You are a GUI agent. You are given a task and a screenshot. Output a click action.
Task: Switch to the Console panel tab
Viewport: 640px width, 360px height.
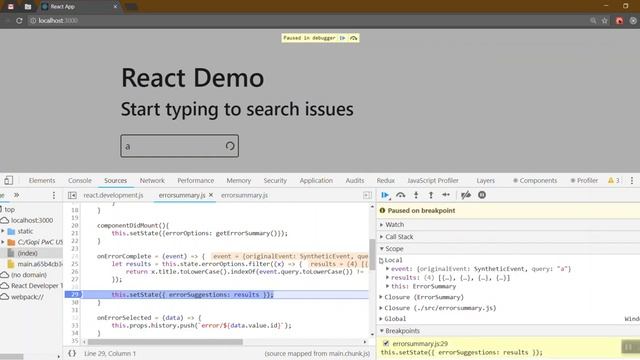click(80, 180)
